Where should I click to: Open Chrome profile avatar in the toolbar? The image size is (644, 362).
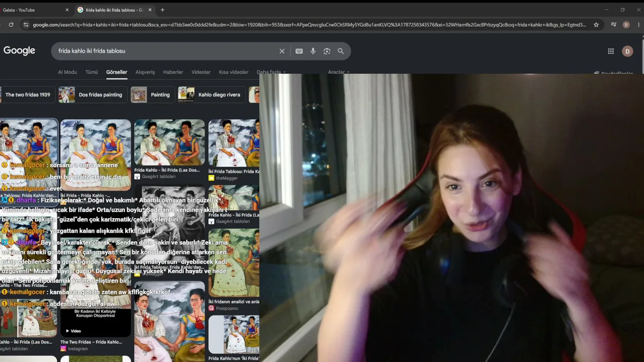click(x=626, y=25)
